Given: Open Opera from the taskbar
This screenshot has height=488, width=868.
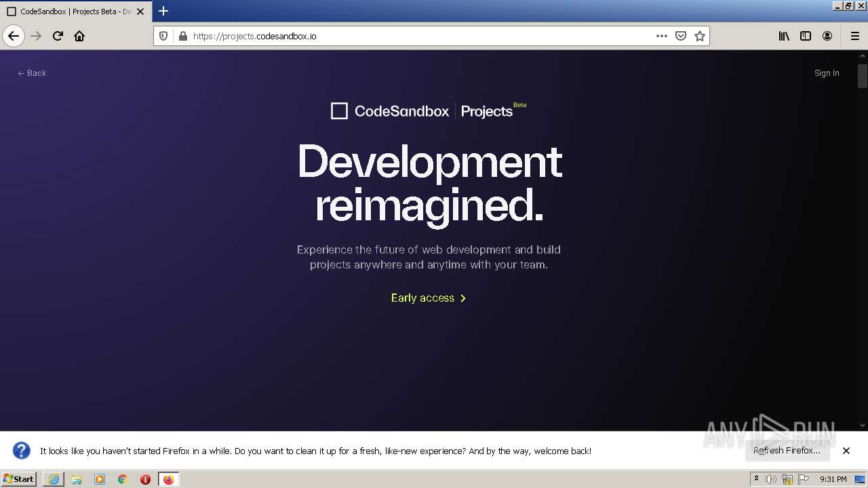Looking at the screenshot, I should pos(145,479).
